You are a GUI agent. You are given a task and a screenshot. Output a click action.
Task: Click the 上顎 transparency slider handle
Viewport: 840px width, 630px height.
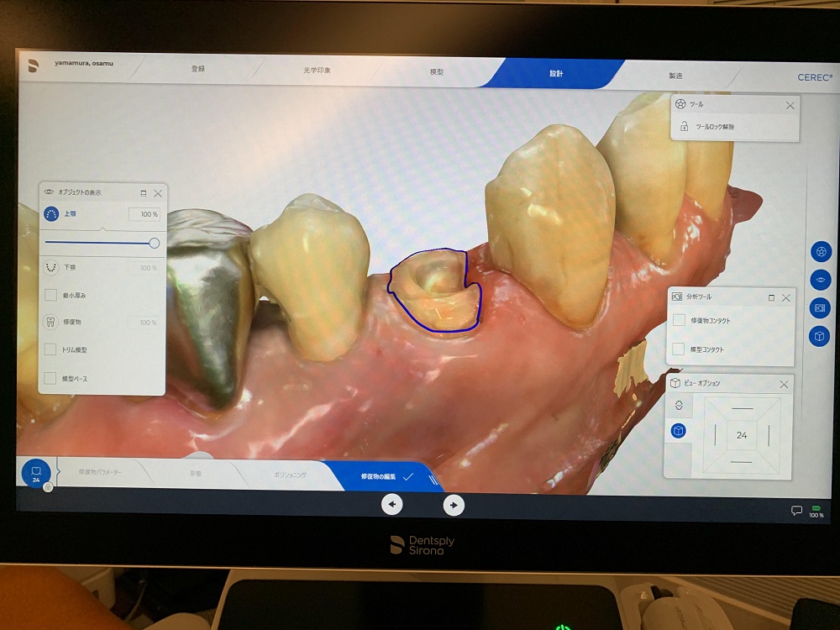pyautogui.click(x=155, y=244)
